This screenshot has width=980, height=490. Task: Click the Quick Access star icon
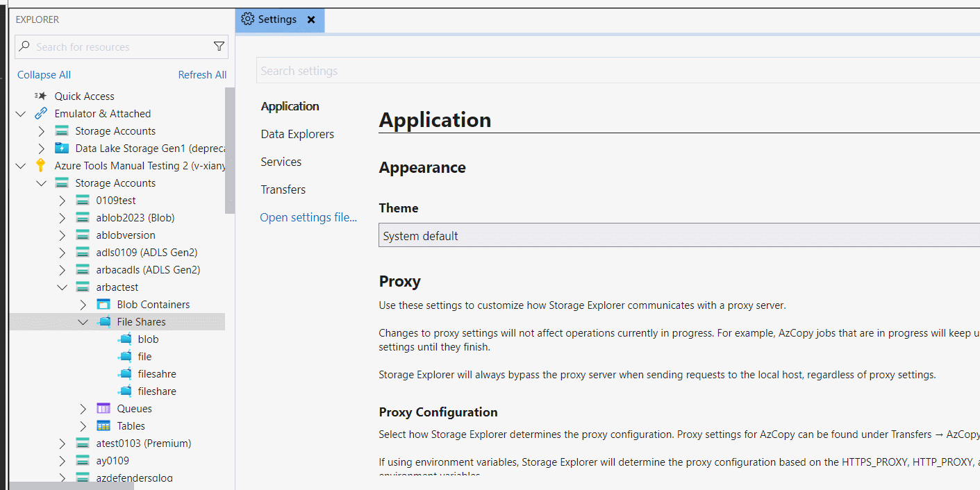point(41,96)
